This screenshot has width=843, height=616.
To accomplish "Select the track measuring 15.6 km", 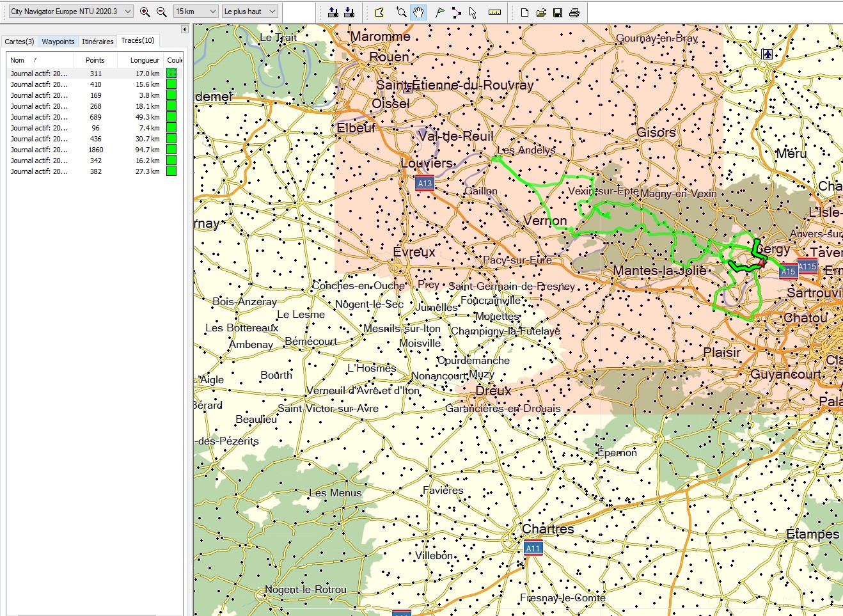I will click(95, 84).
